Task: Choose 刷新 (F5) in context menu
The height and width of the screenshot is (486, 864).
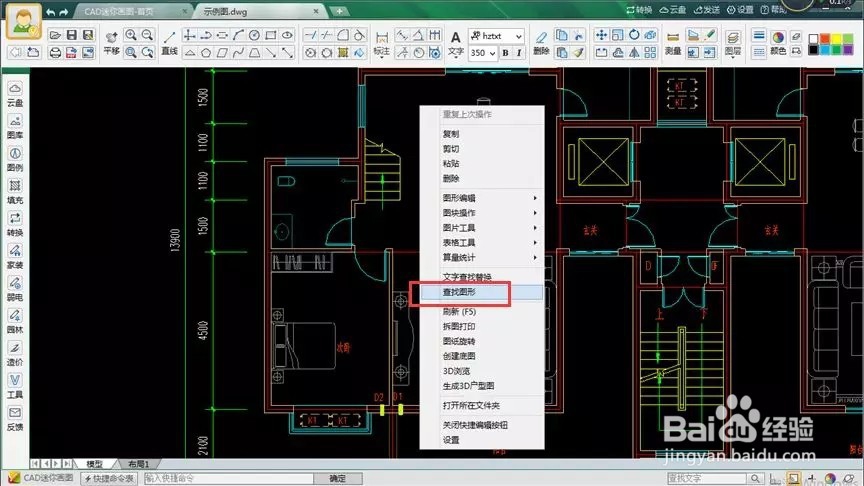Action: click(x=482, y=311)
